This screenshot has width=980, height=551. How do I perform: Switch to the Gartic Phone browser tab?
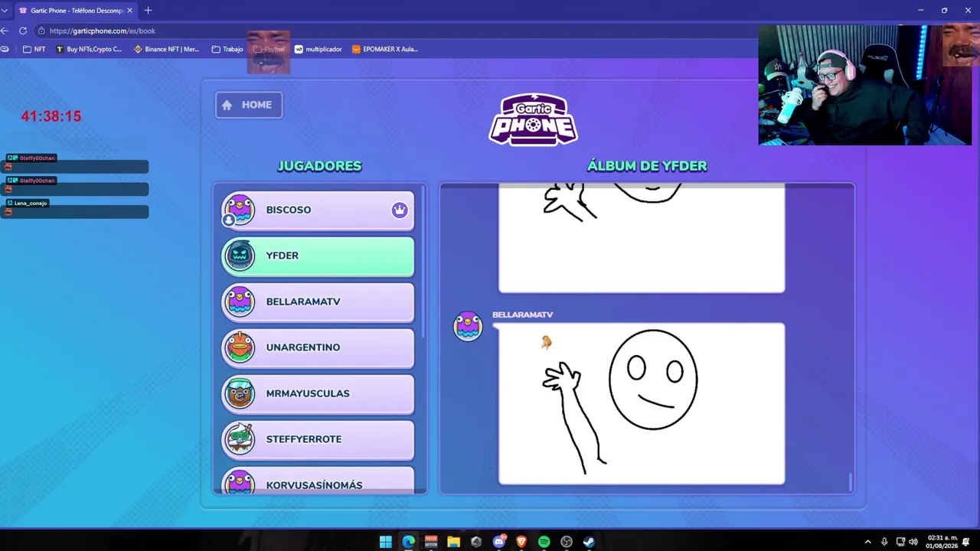[75, 11]
